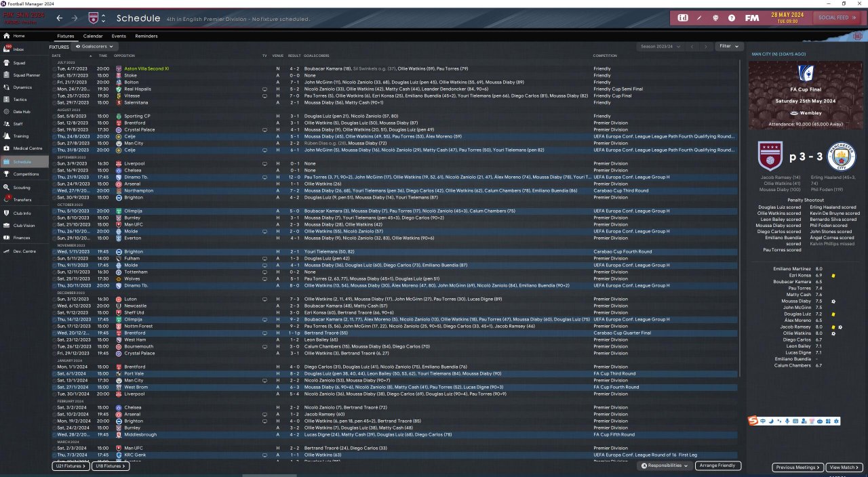Open Dev. Centre from sidebar
Image resolution: width=868 pixels, height=477 pixels.
pos(24,251)
